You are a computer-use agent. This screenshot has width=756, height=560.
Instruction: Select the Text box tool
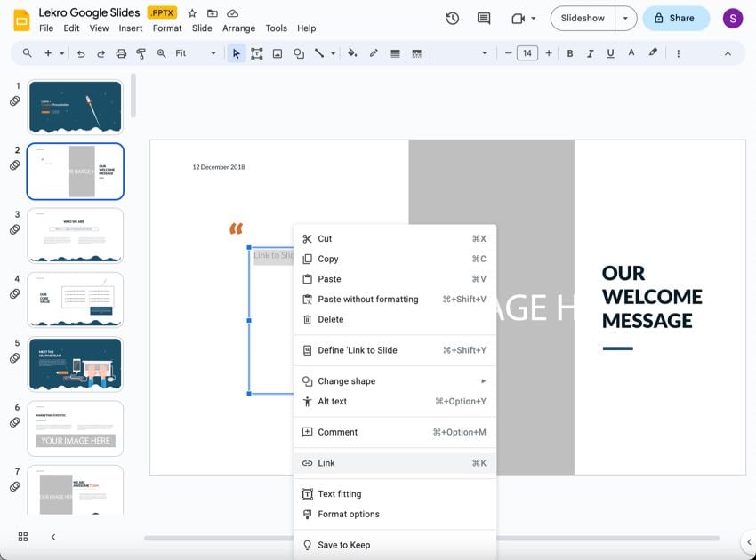point(257,53)
